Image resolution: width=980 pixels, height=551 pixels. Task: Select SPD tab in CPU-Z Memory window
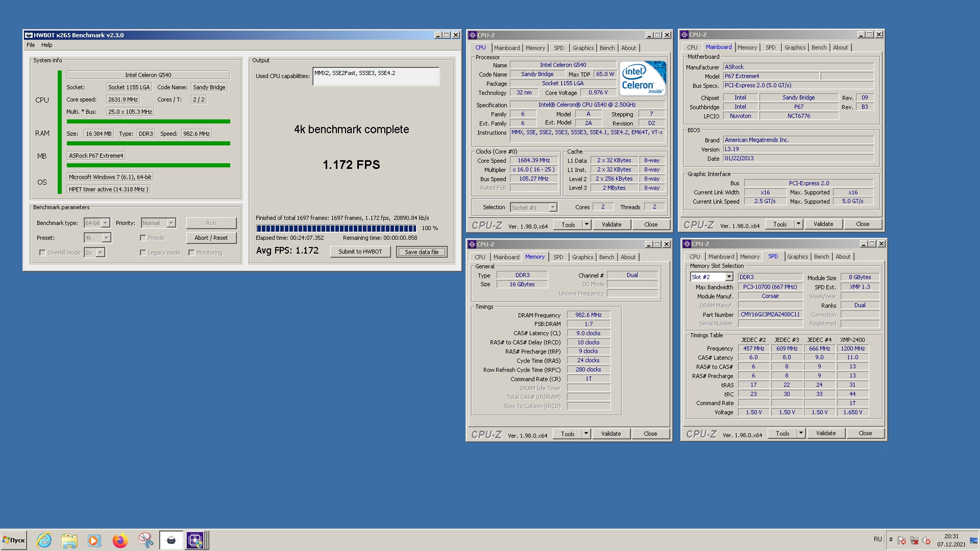tap(558, 257)
